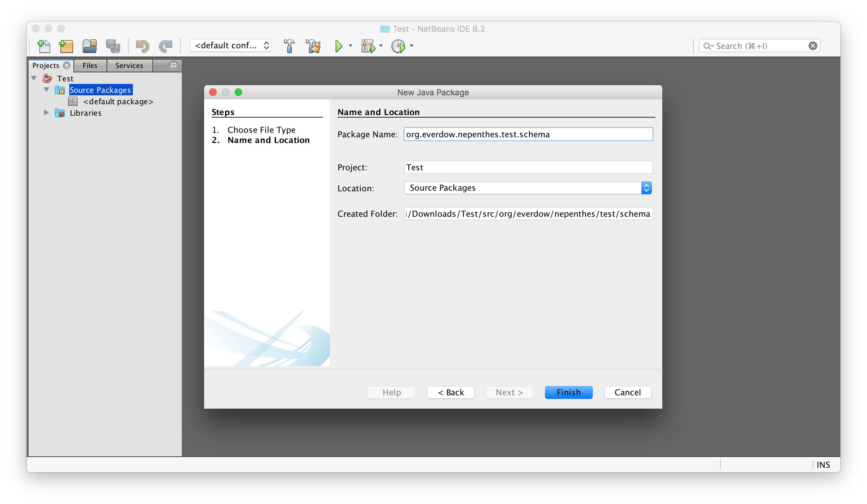
Task: Click the Back button
Action: [451, 392]
